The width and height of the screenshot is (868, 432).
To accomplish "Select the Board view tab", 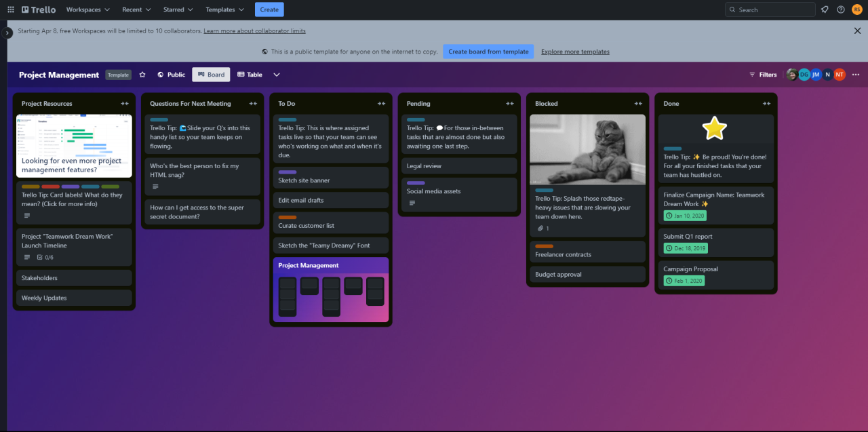I will 211,75.
